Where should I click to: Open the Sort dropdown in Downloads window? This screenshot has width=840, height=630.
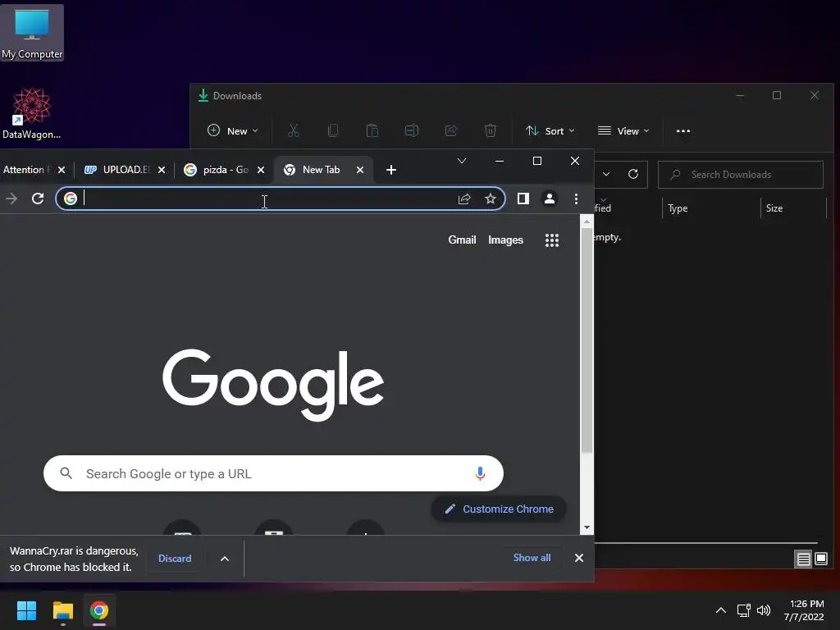[550, 130]
